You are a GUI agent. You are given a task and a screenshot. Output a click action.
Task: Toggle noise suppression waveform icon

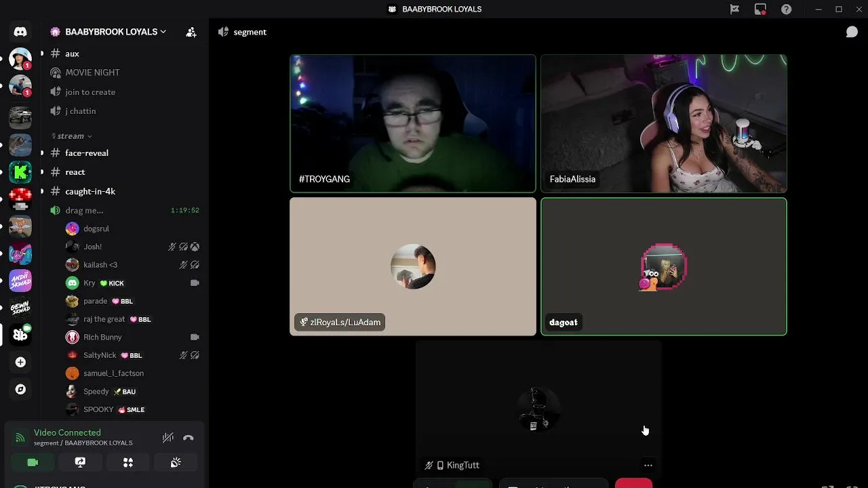pyautogui.click(x=168, y=438)
